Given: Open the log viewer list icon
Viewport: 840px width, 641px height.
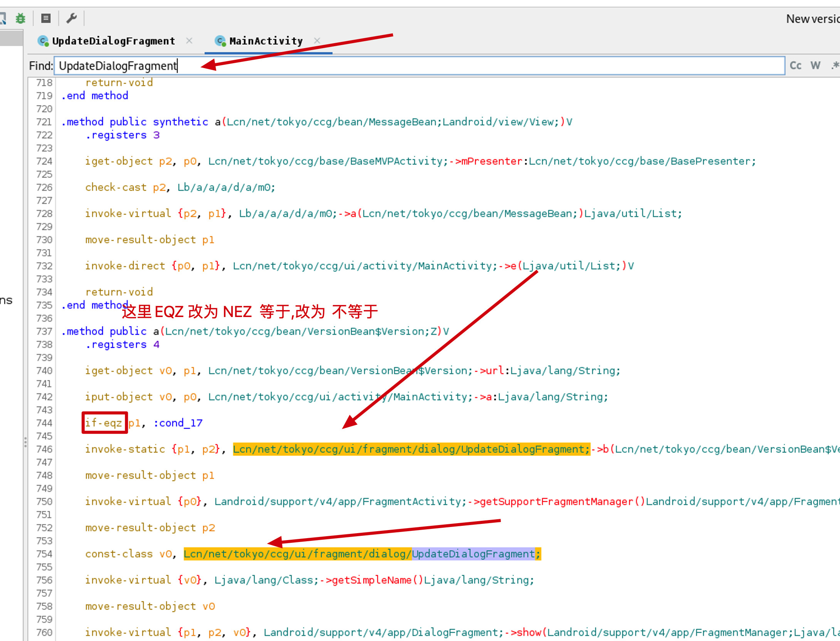Looking at the screenshot, I should [x=46, y=18].
